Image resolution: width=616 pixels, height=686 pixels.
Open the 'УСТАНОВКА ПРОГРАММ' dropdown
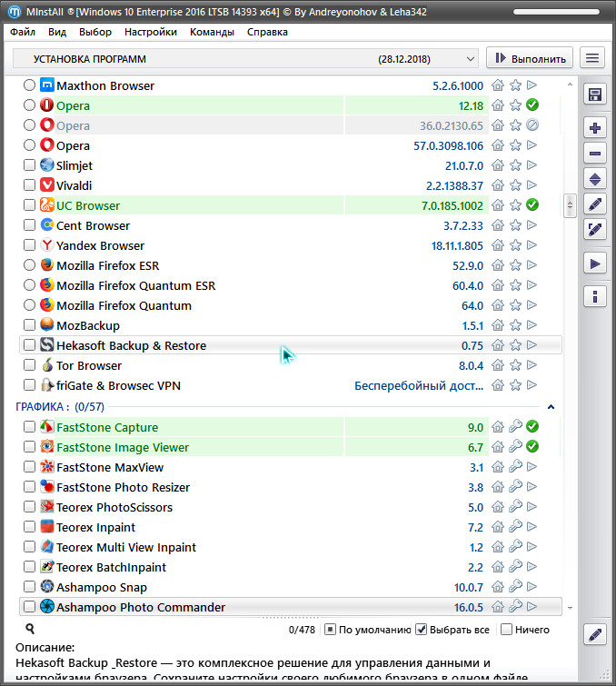coord(245,58)
